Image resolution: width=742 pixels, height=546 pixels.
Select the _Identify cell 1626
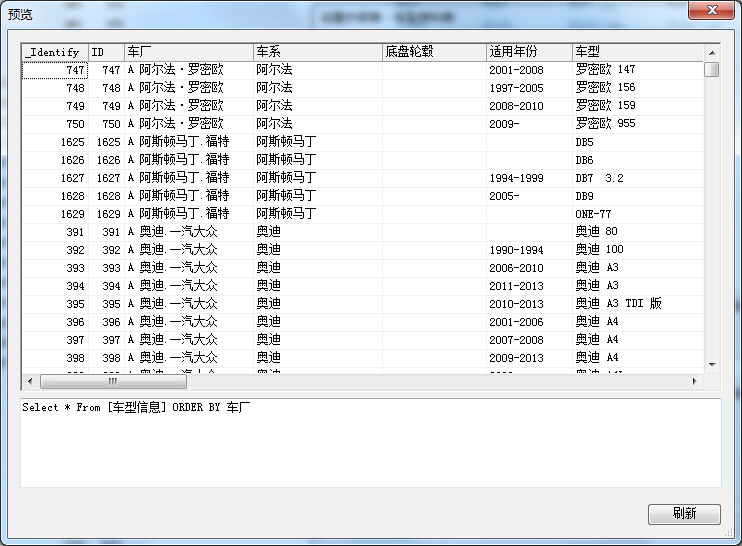(55, 160)
